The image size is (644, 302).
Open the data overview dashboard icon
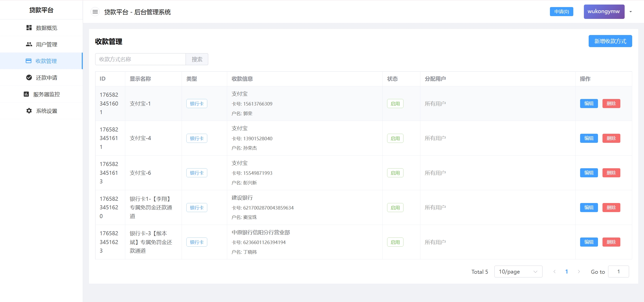pyautogui.click(x=29, y=28)
